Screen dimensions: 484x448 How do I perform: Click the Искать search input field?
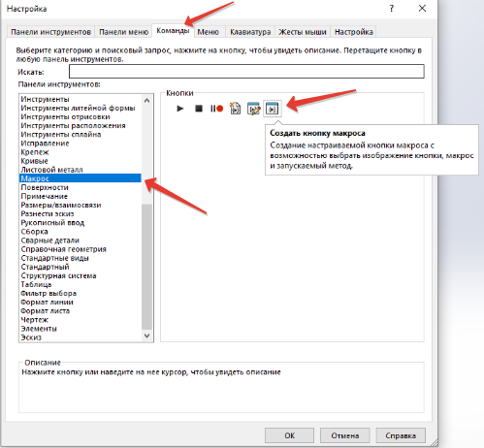pos(246,71)
